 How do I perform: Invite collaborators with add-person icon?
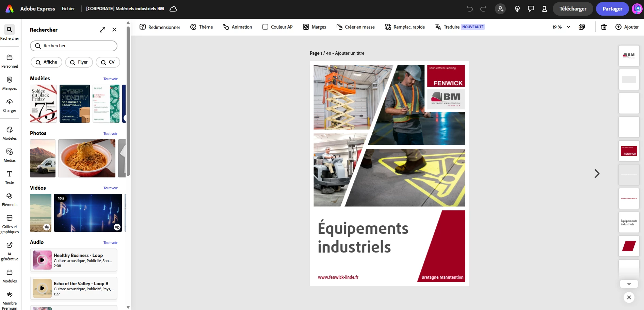point(500,9)
